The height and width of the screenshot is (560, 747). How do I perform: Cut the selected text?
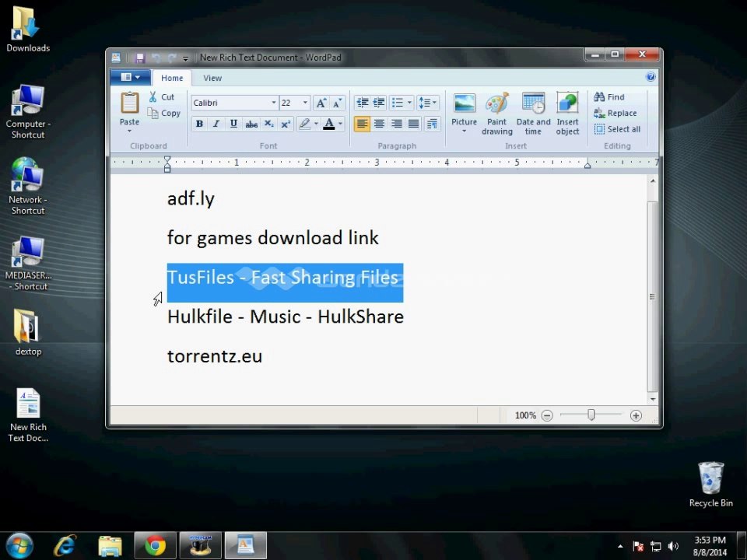162,97
